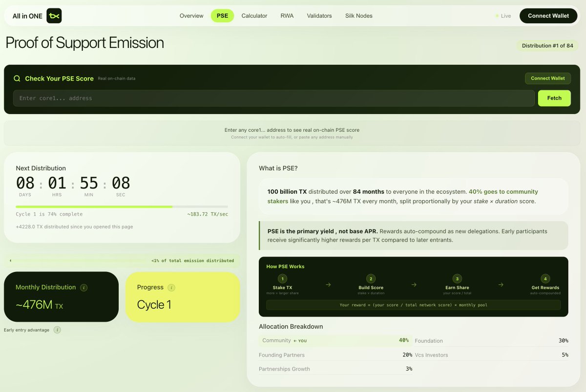Click the Partnerships Growth 3% row
586x392 pixels.
(x=335, y=369)
